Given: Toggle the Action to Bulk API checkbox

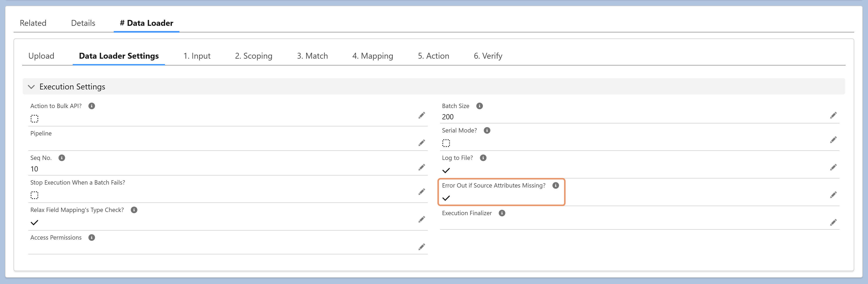Looking at the screenshot, I should pyautogui.click(x=34, y=119).
